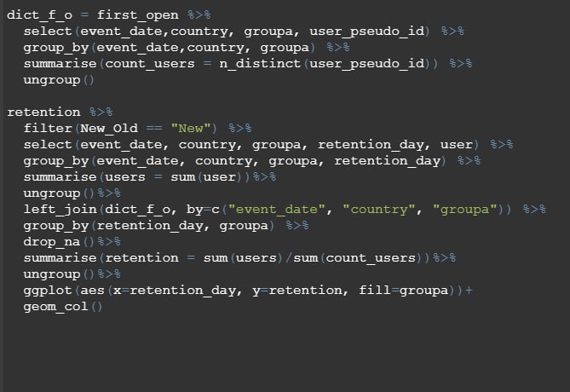Click the summarise(users = sum(user)) line
This screenshot has width=570, height=392.
click(x=150, y=177)
